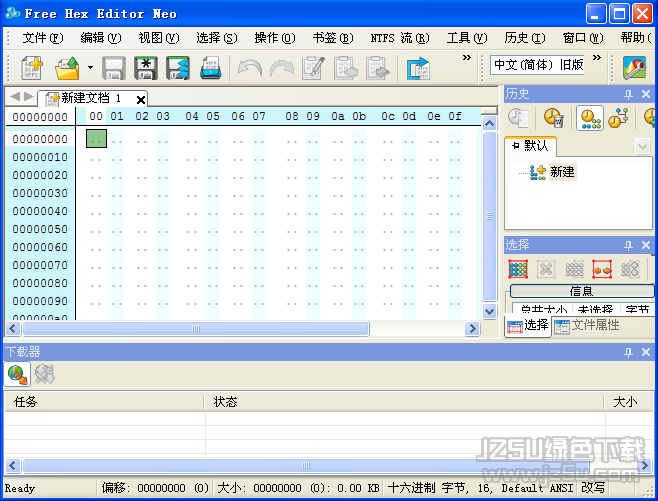
Task: Click the clear-selection X icon in 选择 panel
Action: [546, 269]
